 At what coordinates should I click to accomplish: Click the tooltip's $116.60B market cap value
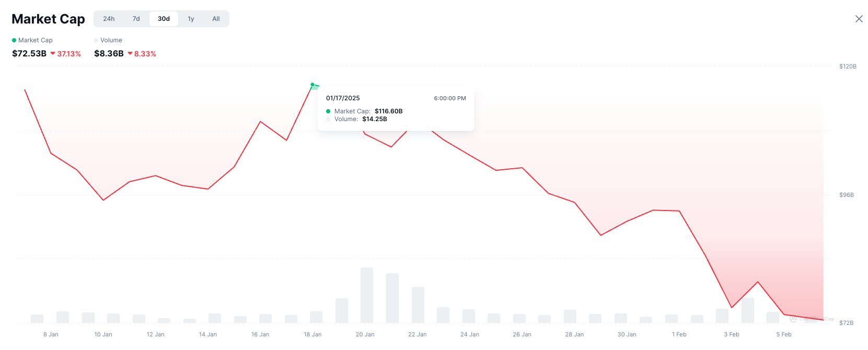click(x=388, y=111)
